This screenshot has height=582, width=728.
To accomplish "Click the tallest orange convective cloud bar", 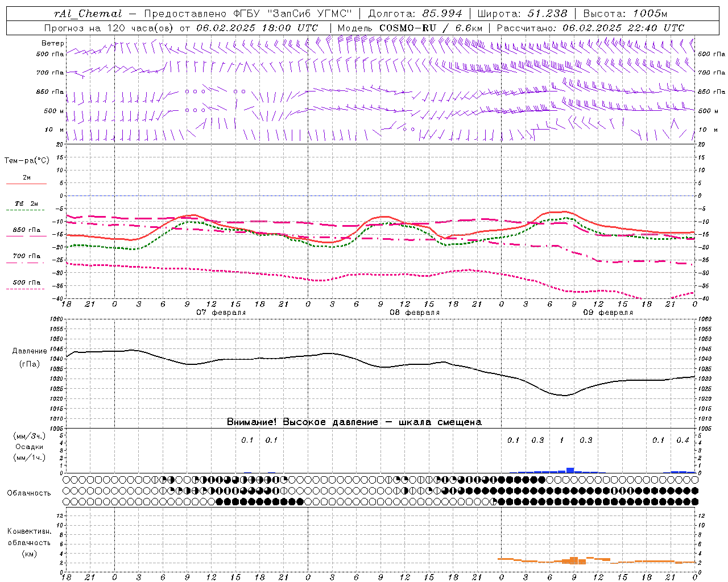I will coord(574,560).
